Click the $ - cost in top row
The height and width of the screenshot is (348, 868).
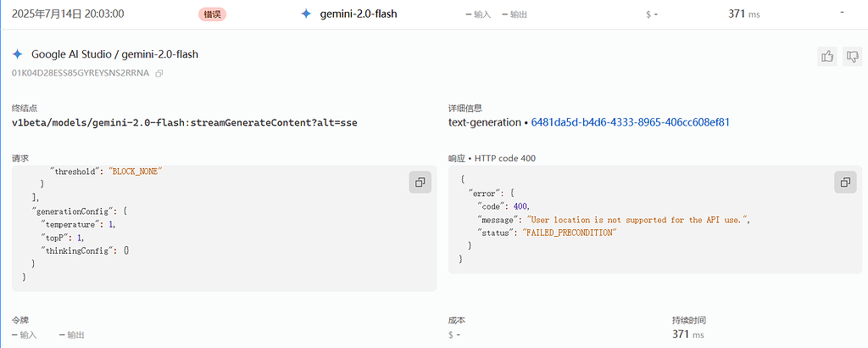coord(652,14)
